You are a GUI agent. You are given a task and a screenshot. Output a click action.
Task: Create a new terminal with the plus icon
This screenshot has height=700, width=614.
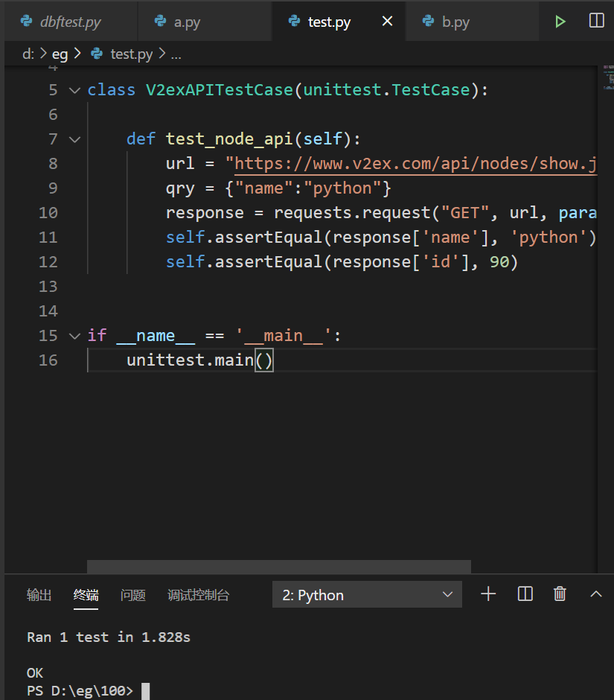(488, 594)
